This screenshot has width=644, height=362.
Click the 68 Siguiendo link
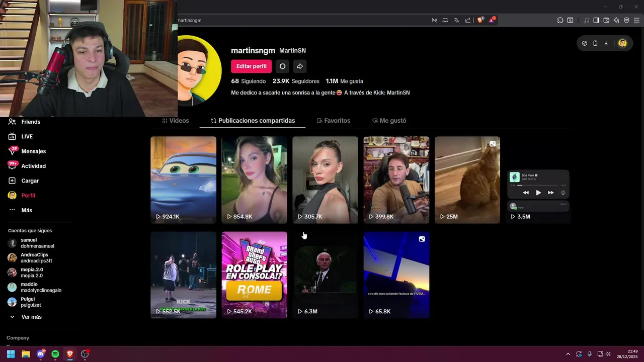click(249, 81)
